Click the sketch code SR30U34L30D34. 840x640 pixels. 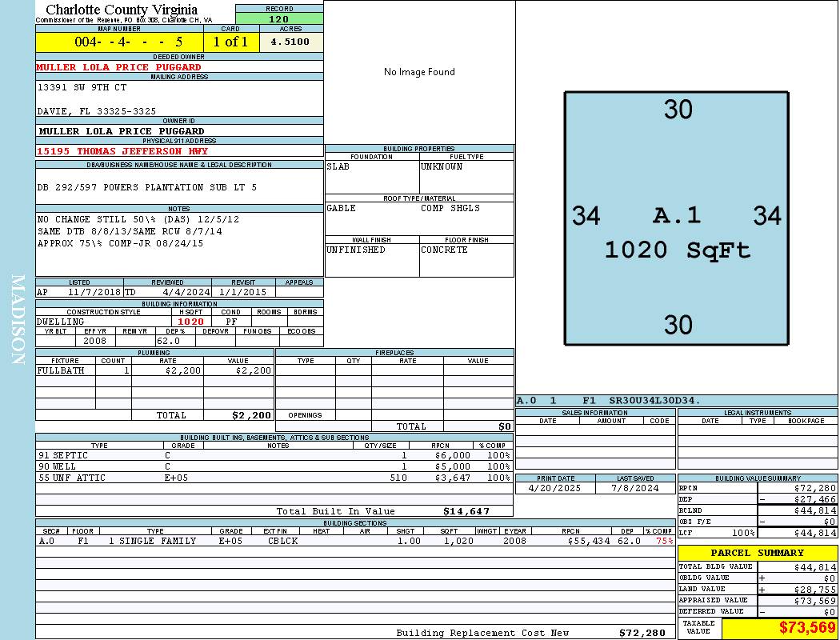pos(654,401)
